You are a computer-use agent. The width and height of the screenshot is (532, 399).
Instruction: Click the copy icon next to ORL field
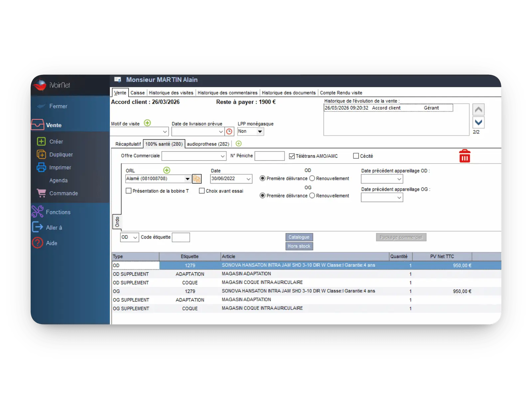pyautogui.click(x=197, y=179)
